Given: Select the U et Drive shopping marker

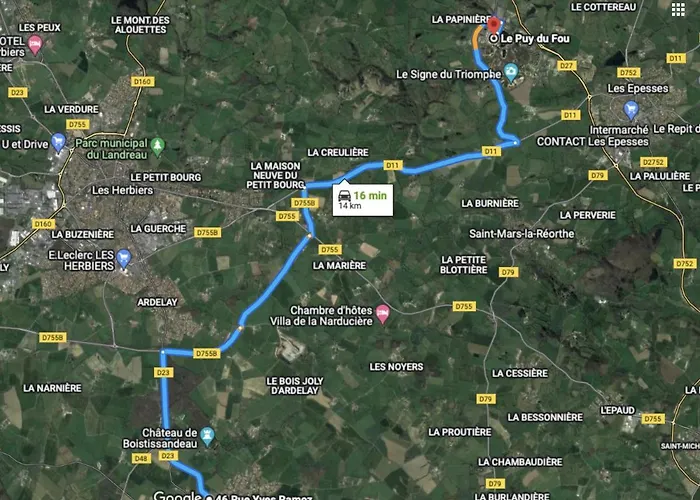Looking at the screenshot, I should tap(58, 142).
